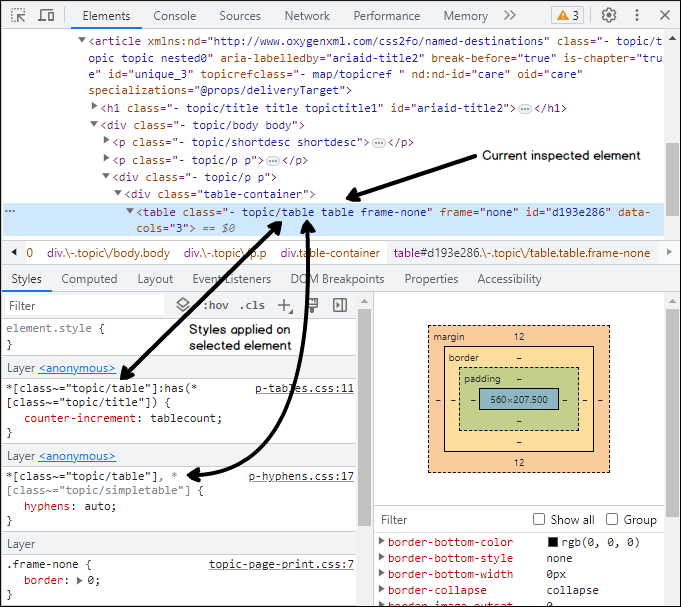
Task: Toggle the computed styles sidebar icon
Action: point(340,305)
